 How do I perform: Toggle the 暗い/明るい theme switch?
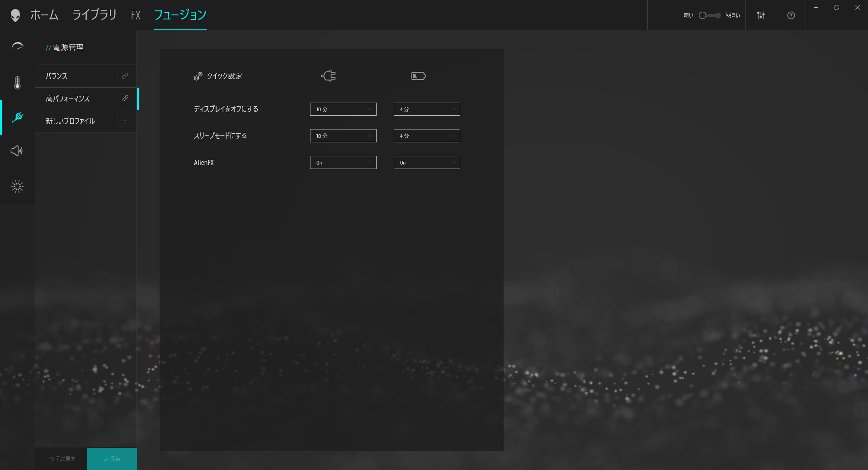(710, 15)
